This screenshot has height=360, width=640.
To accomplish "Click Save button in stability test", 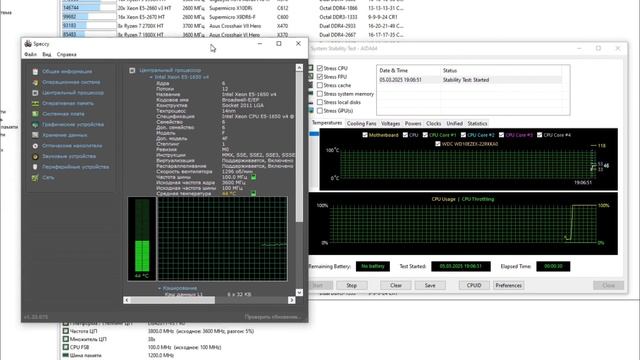I will (430, 285).
